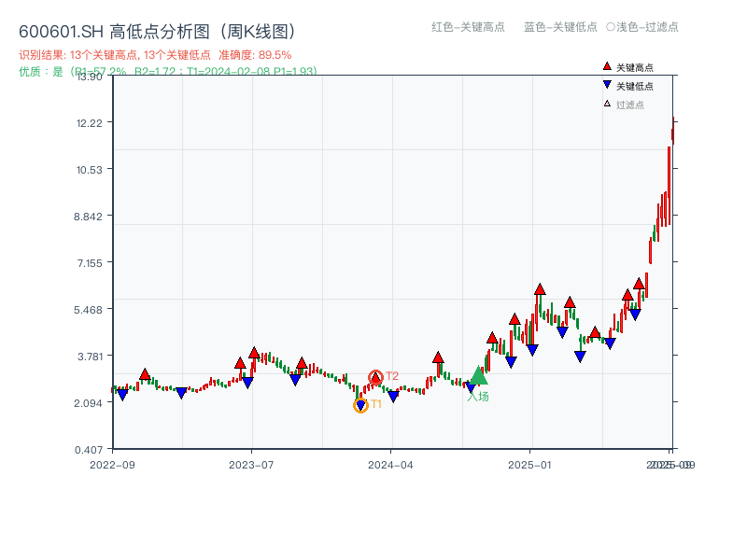Viewport: 747px width, 560px height.
Task: Click the 3.781 price axis label
Action: (x=90, y=357)
